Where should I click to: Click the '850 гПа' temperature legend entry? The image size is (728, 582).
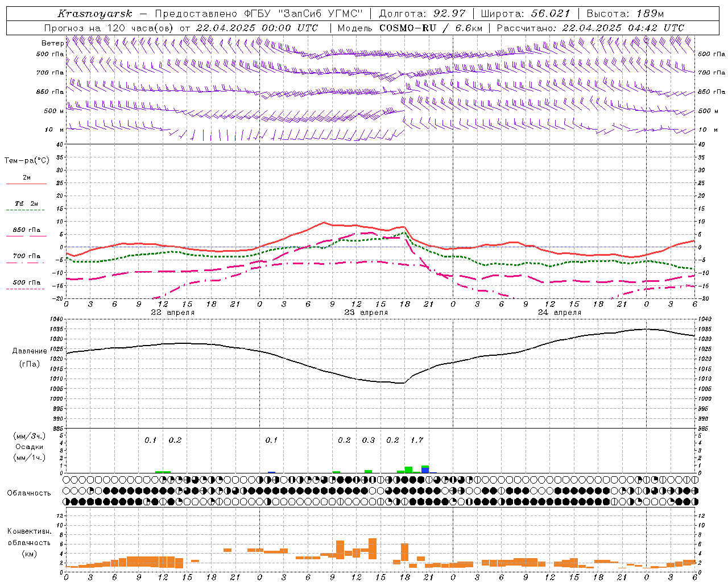click(x=27, y=230)
